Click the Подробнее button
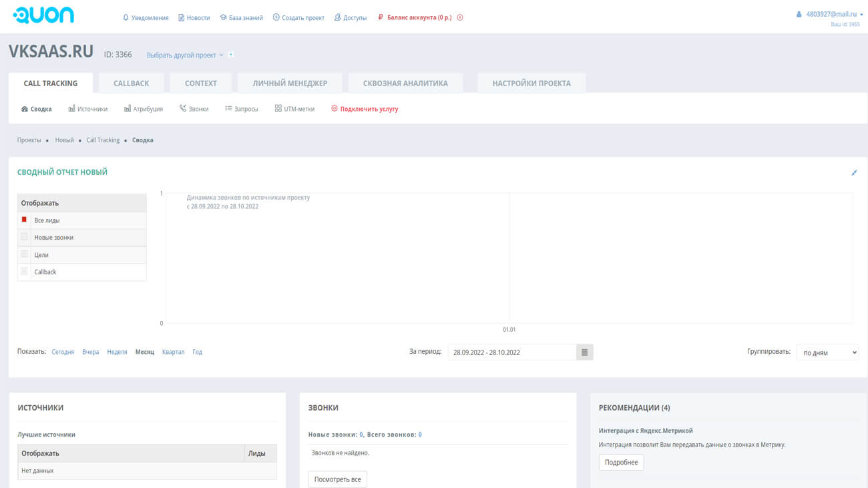Viewport: 868px width, 488px height. (x=621, y=462)
